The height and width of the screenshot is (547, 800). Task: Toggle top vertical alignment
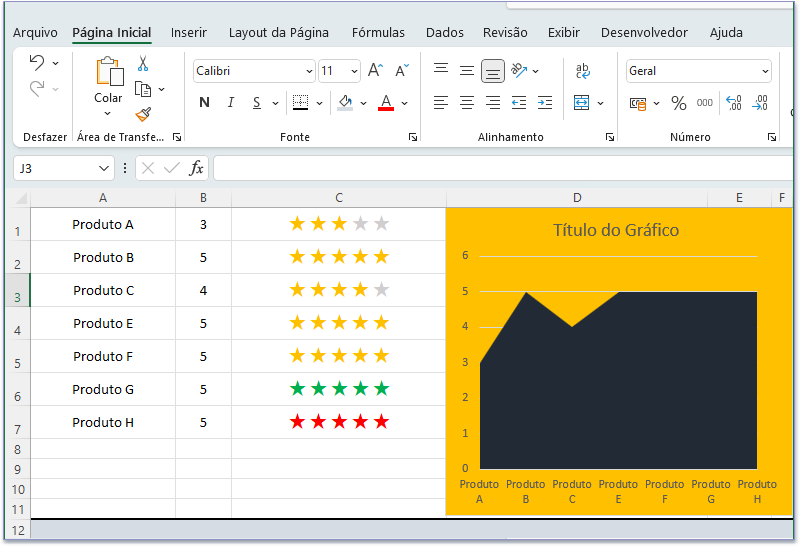tap(441, 69)
